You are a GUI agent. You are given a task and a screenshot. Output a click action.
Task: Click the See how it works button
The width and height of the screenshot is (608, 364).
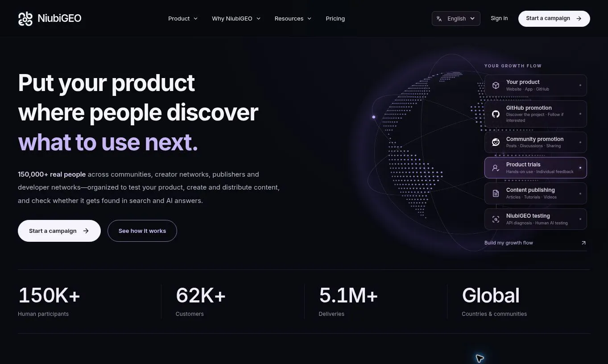point(142,231)
